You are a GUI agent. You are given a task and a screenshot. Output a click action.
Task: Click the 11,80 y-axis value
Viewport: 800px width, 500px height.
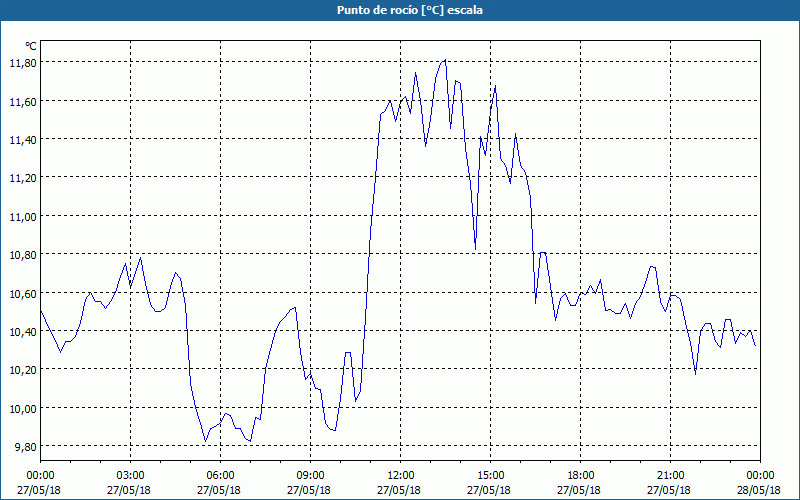point(23,63)
